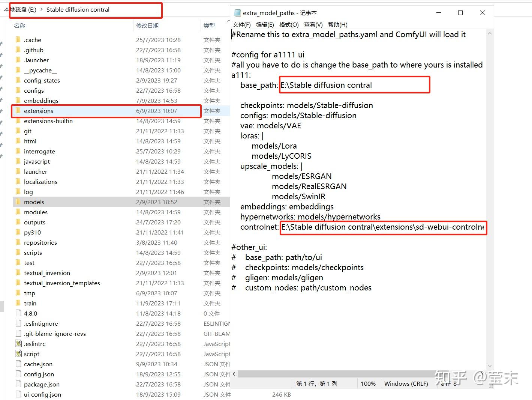Click the base_path value in the text
The height and width of the screenshot is (400, 532).
point(326,85)
